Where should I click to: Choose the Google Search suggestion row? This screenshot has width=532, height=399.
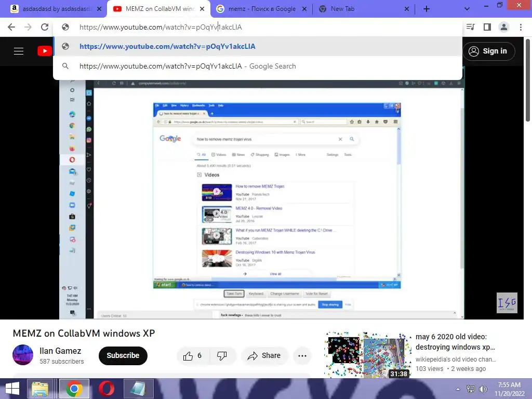pos(258,66)
